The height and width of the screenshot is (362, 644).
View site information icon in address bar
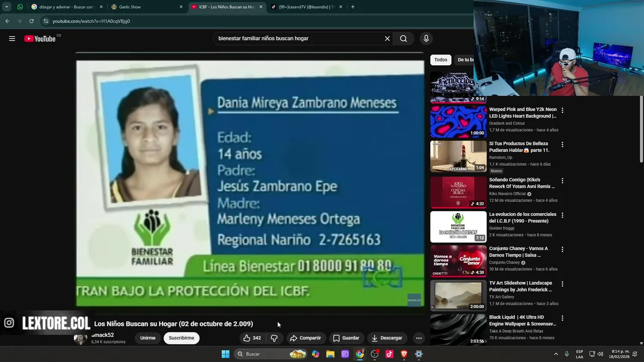pyautogui.click(x=46, y=21)
